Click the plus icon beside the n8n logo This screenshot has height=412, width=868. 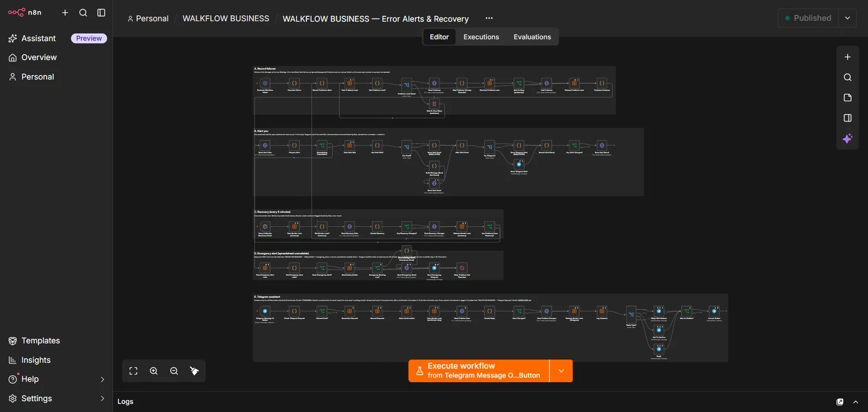pos(65,12)
